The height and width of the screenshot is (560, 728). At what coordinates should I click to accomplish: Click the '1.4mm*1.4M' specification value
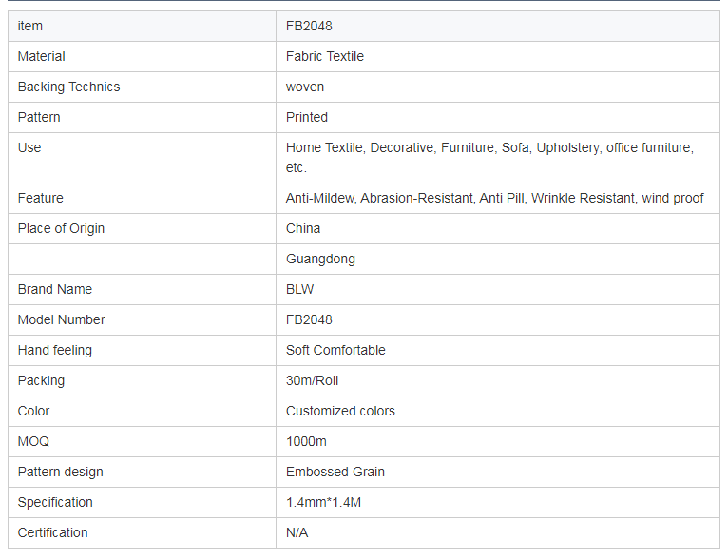(323, 502)
